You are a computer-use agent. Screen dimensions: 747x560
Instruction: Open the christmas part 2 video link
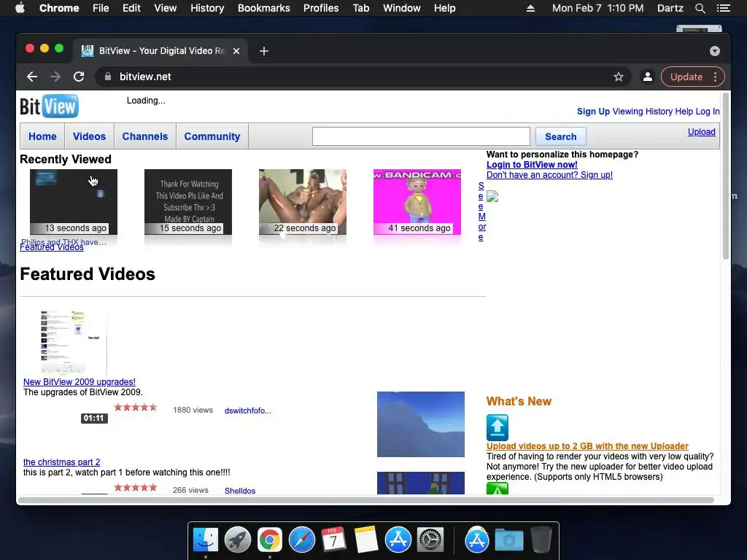tap(61, 462)
